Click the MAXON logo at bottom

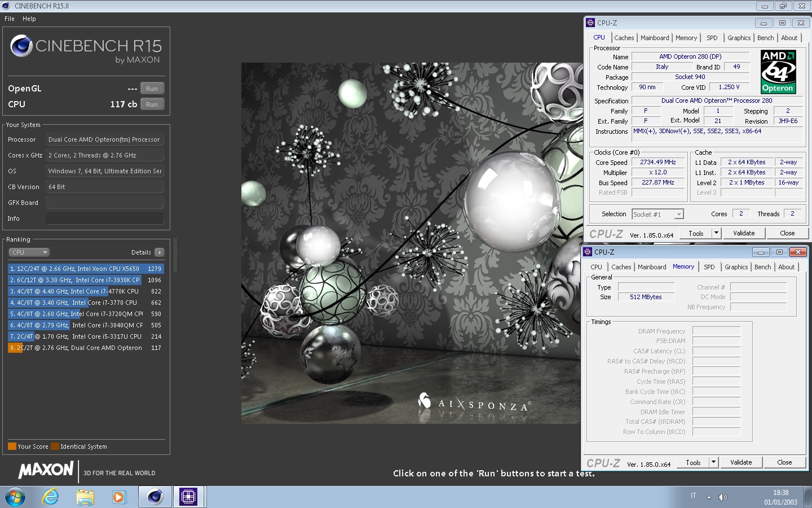point(46,470)
